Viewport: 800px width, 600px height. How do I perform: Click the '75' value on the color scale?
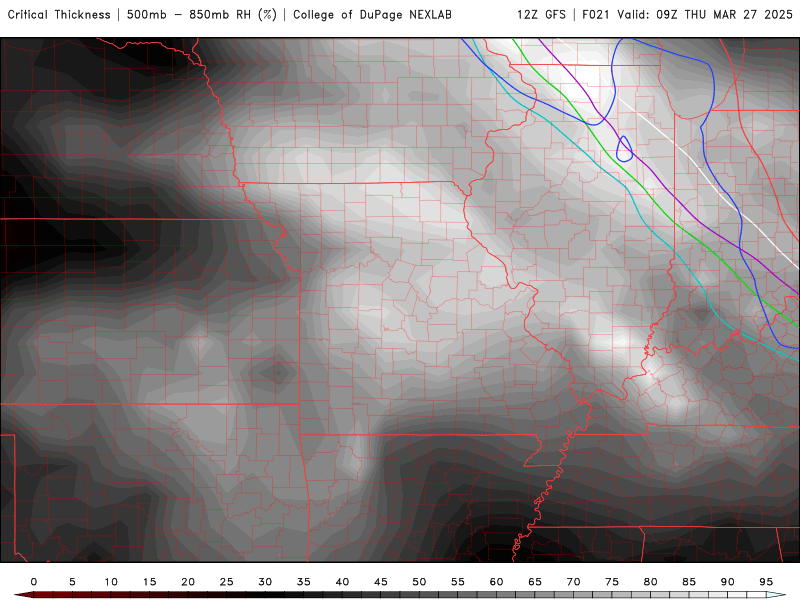(x=612, y=582)
